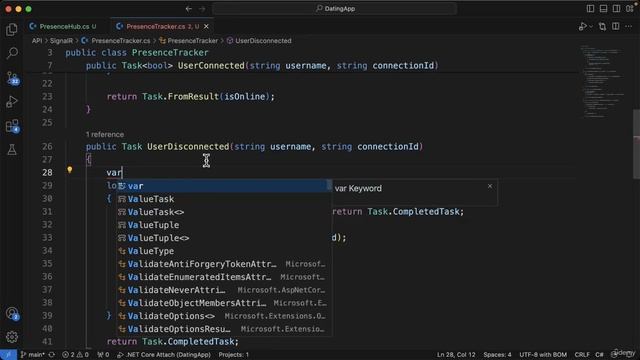Image resolution: width=640 pixels, height=360 pixels.
Task: Open the Accounts menu in the activity bar
Action: (x=12, y=313)
